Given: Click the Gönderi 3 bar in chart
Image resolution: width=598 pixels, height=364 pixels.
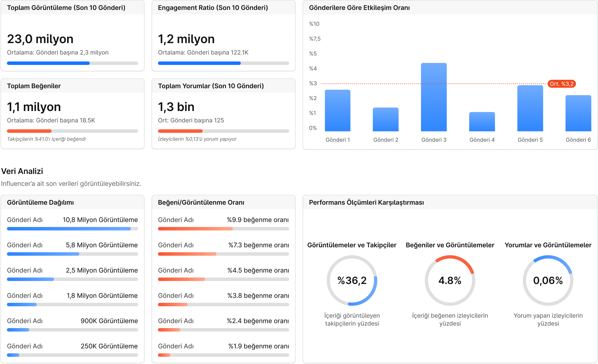Looking at the screenshot, I should pyautogui.click(x=434, y=97).
